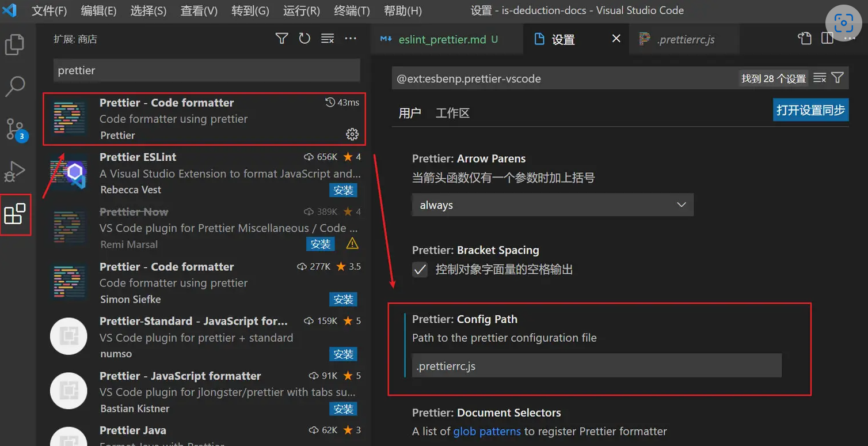The width and height of the screenshot is (868, 446).
Task: Install Prettier - JavaScript formatter extension
Action: (344, 409)
